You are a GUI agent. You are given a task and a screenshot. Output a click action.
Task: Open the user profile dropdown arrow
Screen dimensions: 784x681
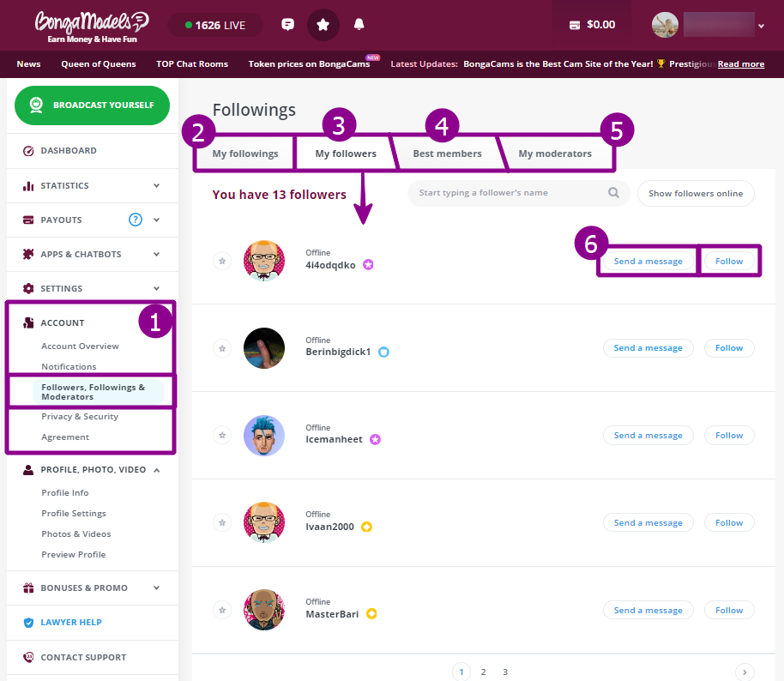pyautogui.click(x=761, y=27)
